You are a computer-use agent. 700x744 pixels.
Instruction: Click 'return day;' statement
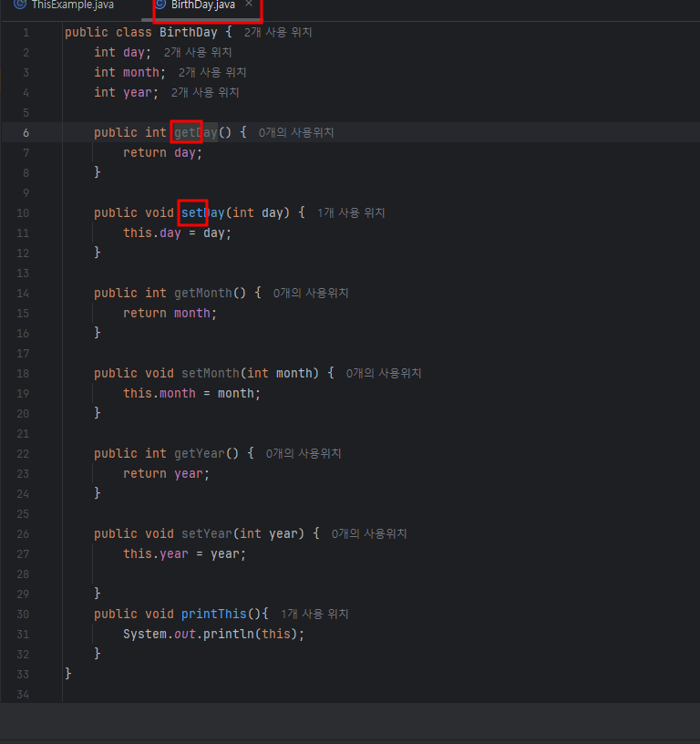click(162, 152)
